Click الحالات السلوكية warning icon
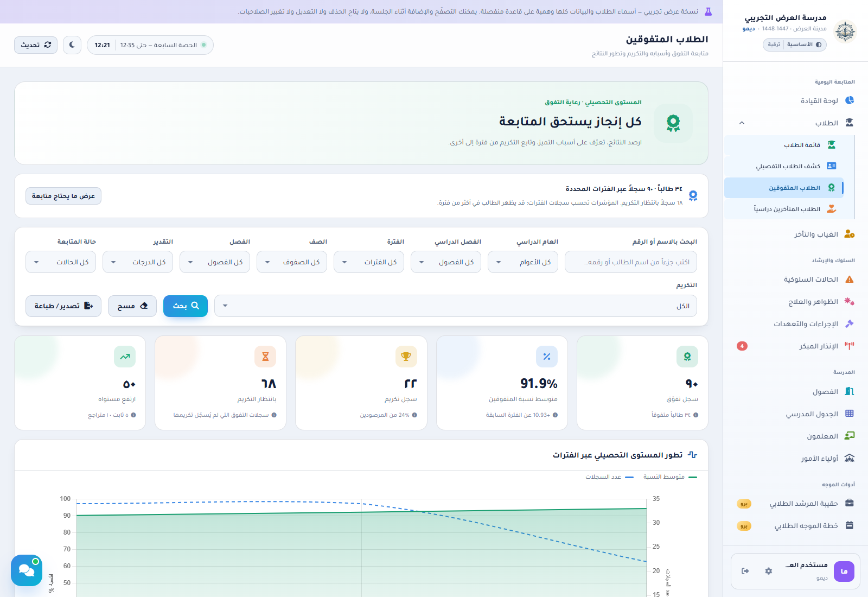868x597 pixels. (x=850, y=280)
